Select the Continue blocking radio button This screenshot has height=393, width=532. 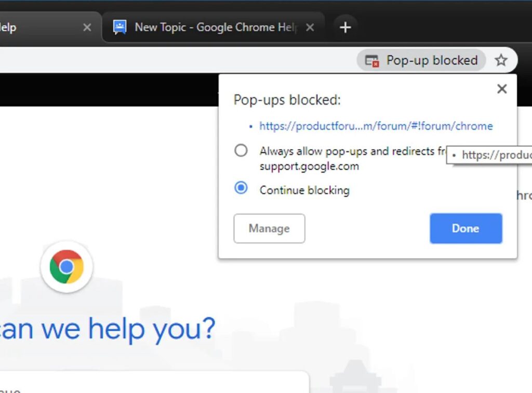tap(241, 188)
